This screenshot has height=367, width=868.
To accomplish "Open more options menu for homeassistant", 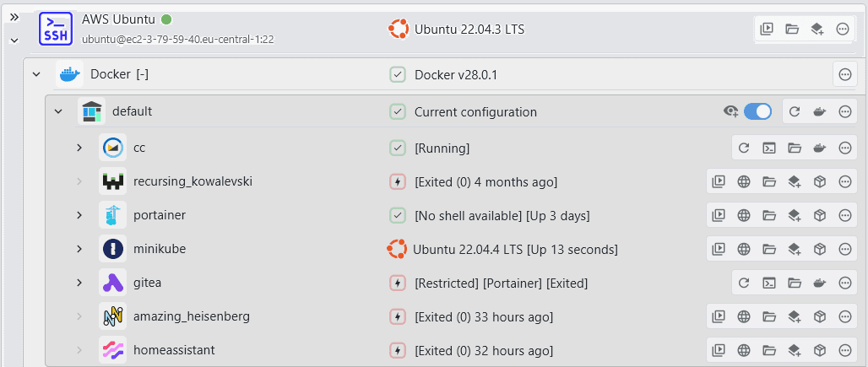I will click(844, 350).
